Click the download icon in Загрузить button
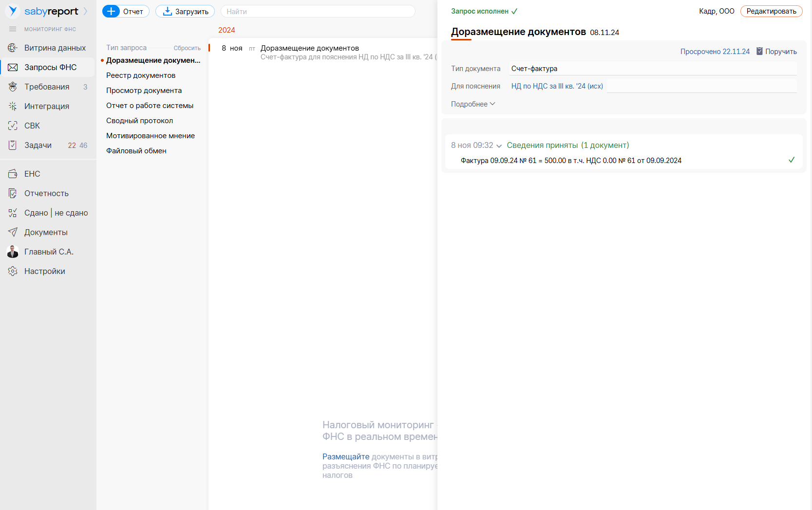The image size is (812, 510). tap(167, 11)
